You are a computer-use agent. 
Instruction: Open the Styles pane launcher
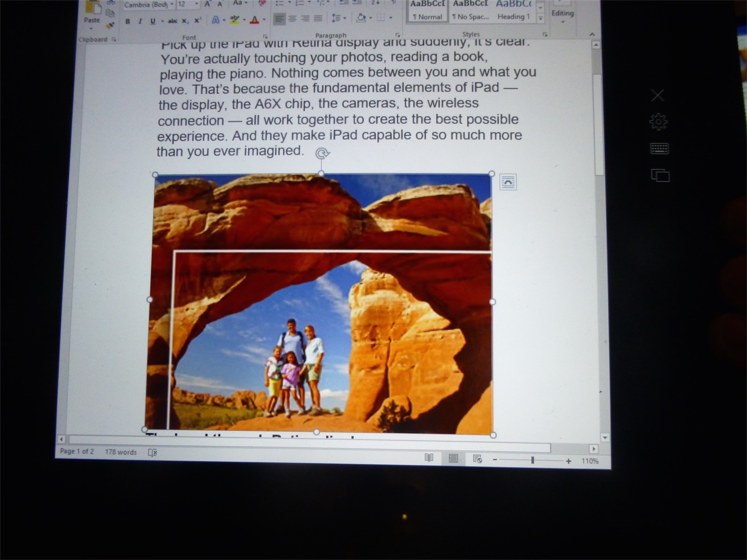point(545,35)
